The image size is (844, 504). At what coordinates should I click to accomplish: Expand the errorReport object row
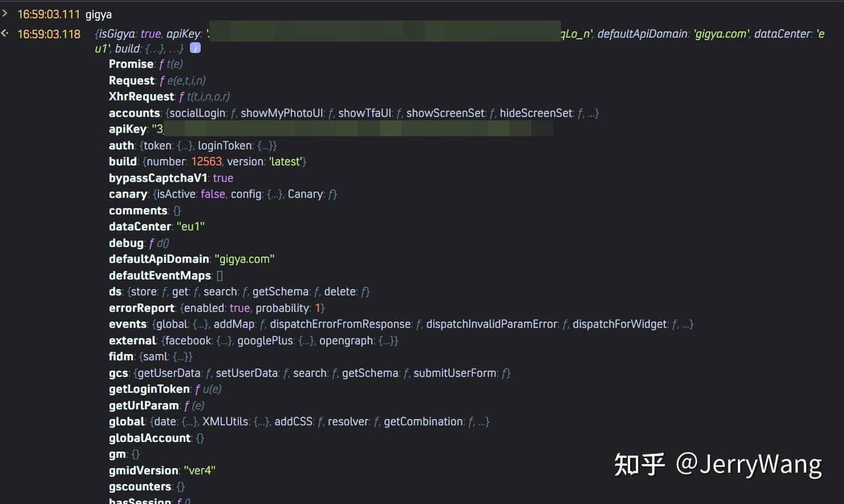[216, 308]
